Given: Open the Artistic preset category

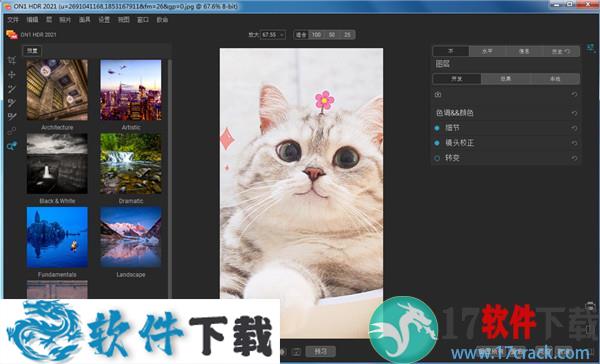Looking at the screenshot, I should pos(131,90).
